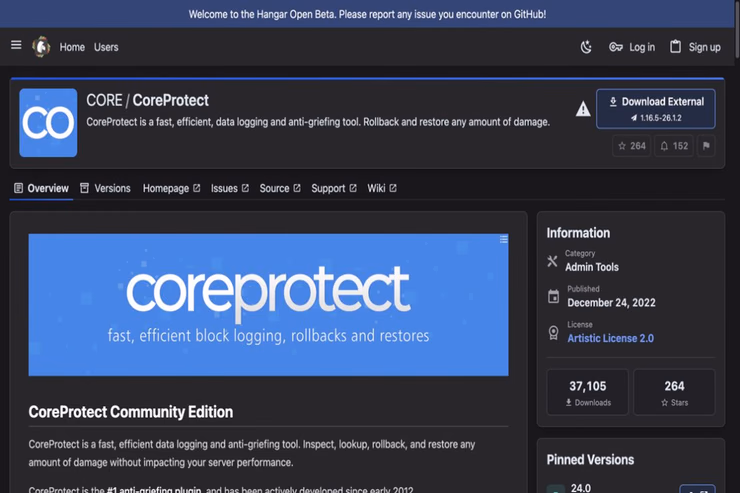
Task: Open the Home navigation link
Action: point(72,47)
